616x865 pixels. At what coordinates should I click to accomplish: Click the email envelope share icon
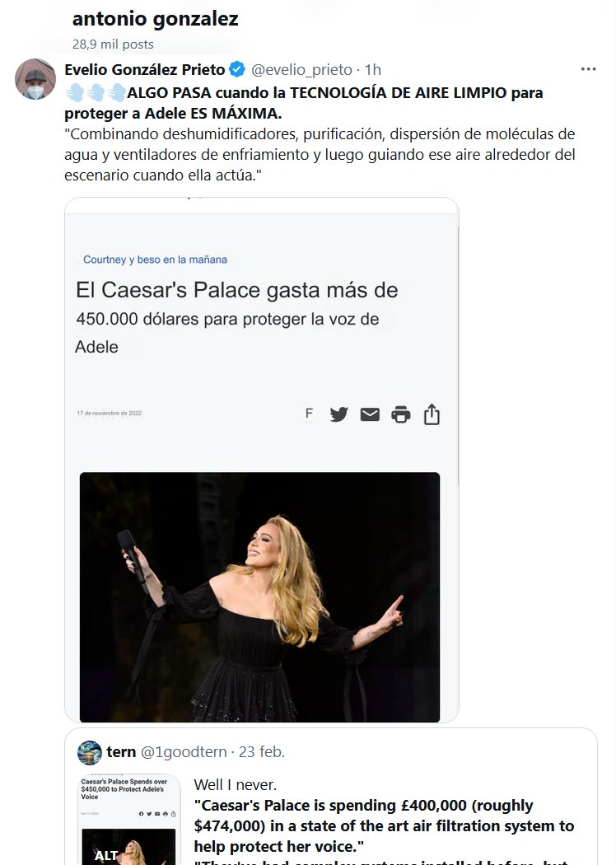point(370,414)
